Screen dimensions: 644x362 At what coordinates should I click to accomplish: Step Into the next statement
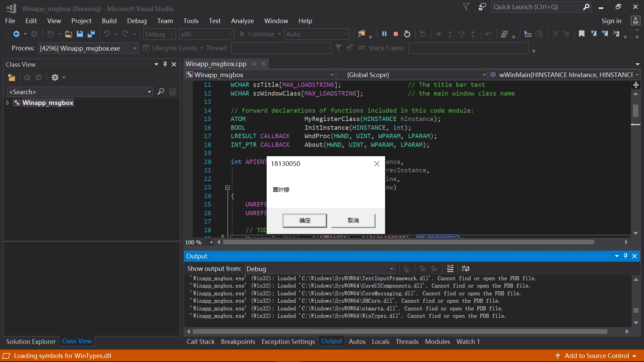point(450,34)
